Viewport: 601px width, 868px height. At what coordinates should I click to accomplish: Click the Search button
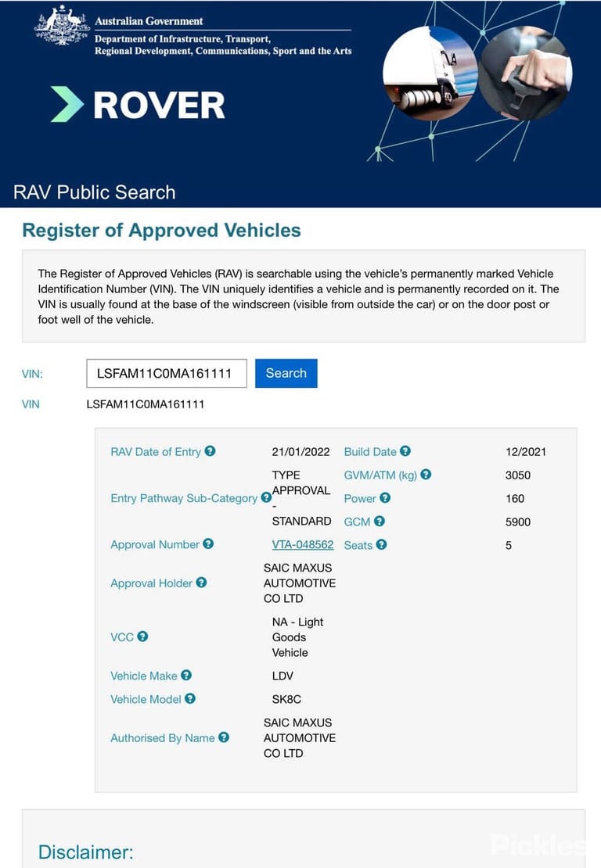[286, 373]
